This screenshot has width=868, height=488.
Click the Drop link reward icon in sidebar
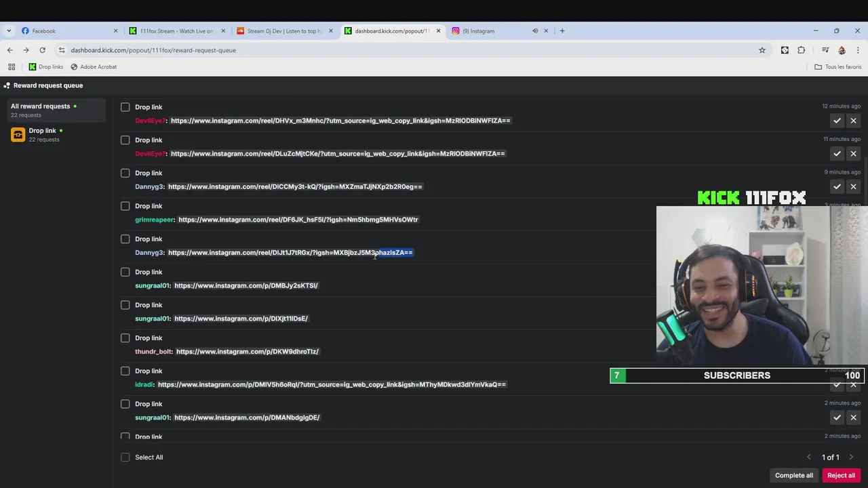pyautogui.click(x=18, y=135)
